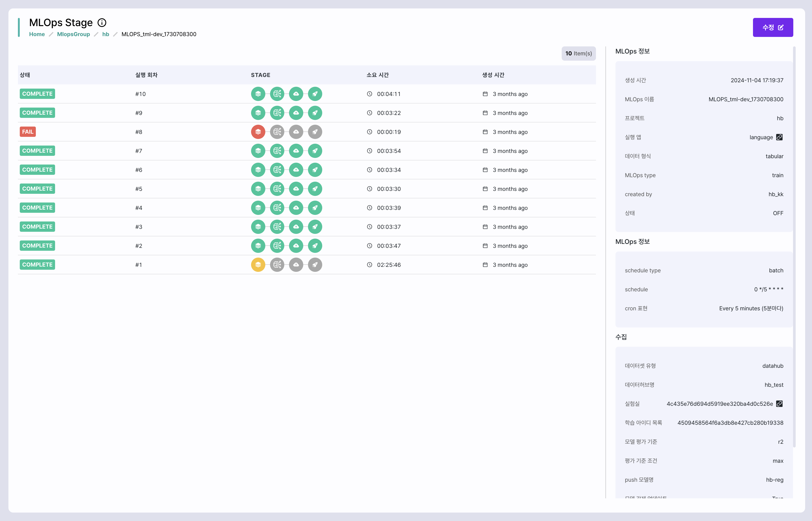Click the rocket deploy icon in run #9
Viewport: 812px width, 521px height.
click(x=315, y=113)
